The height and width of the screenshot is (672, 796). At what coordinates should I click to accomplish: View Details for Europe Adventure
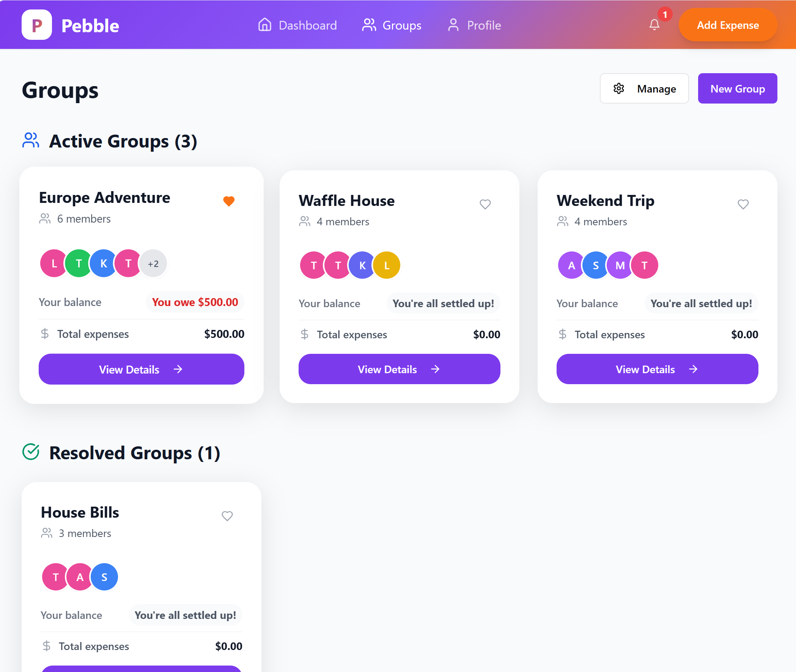point(142,369)
